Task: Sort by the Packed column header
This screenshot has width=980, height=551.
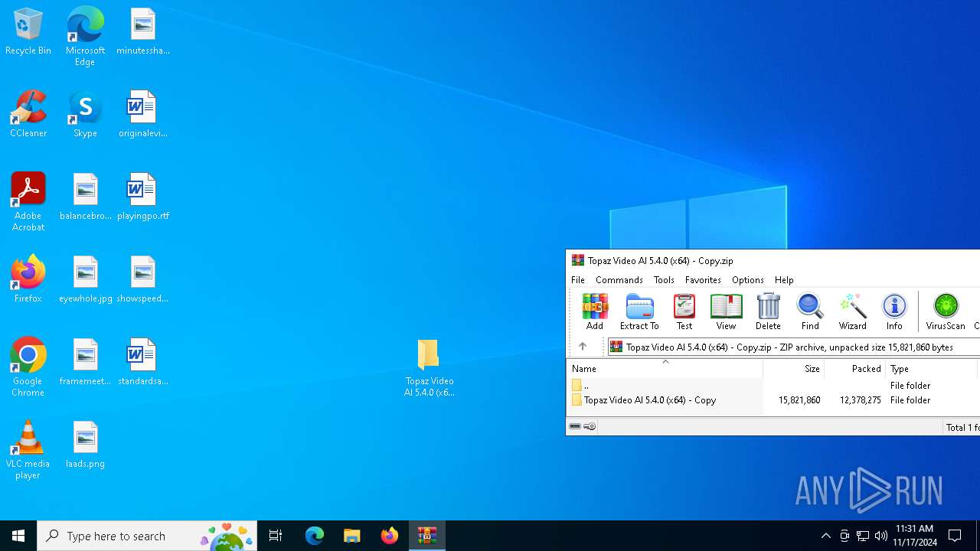Action: (855, 369)
